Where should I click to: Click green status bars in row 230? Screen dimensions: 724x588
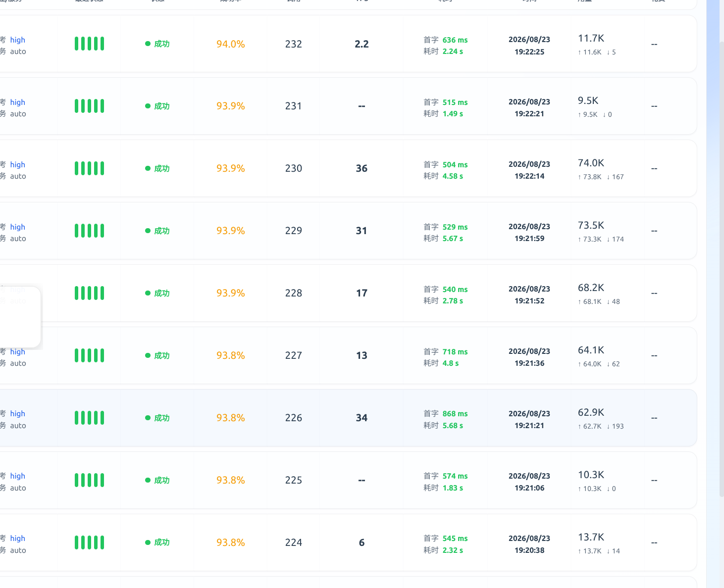coord(89,168)
